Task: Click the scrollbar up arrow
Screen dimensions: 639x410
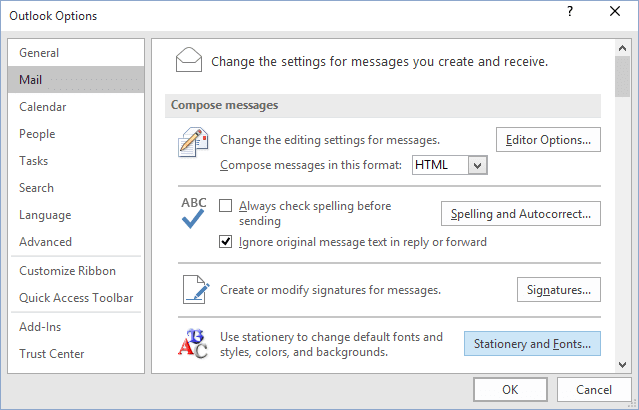Action: click(x=622, y=48)
